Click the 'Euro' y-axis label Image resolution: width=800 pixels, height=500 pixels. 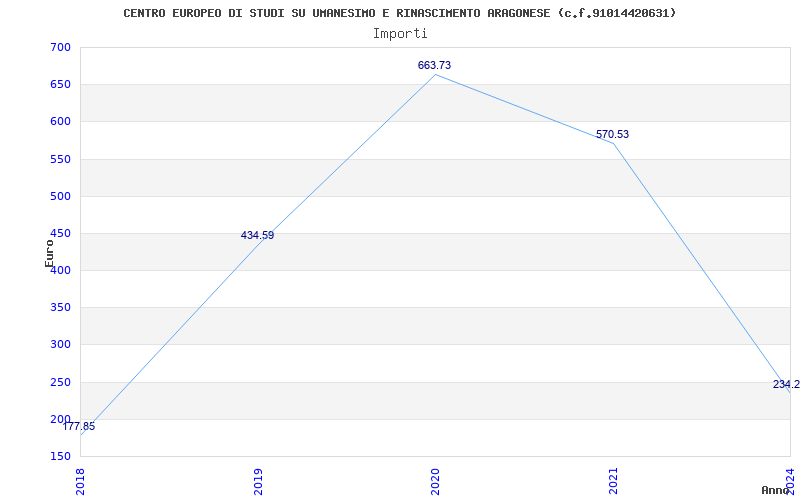[x=49, y=253]
